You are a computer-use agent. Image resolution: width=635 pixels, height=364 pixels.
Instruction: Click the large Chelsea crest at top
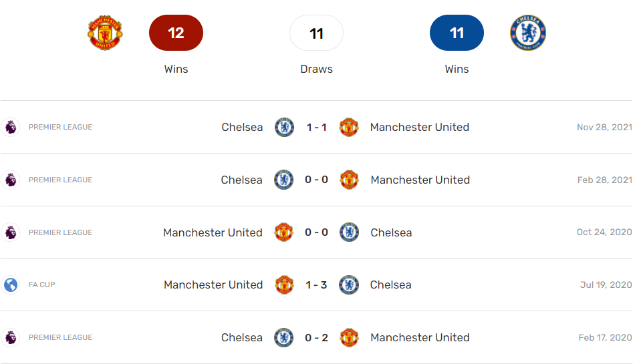coord(528,33)
